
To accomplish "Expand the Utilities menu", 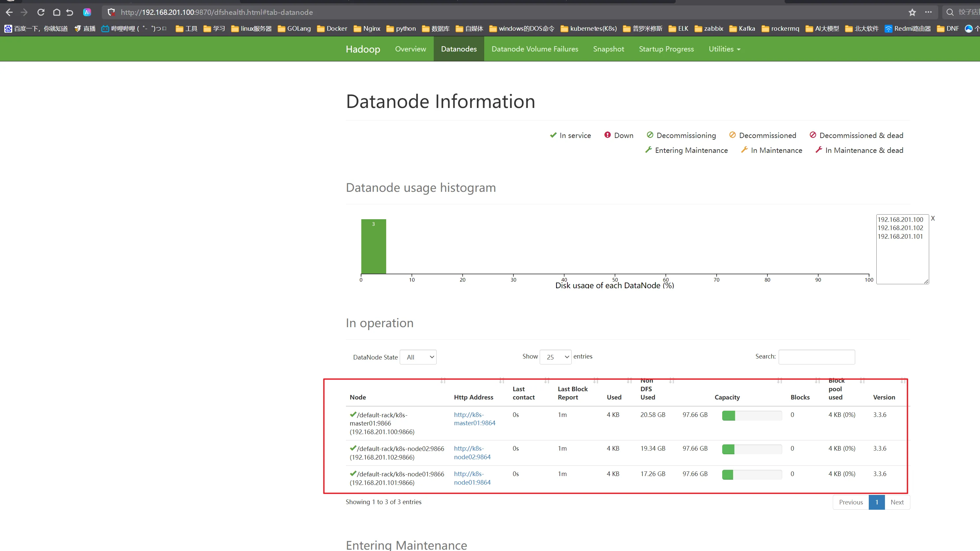I will pyautogui.click(x=724, y=49).
